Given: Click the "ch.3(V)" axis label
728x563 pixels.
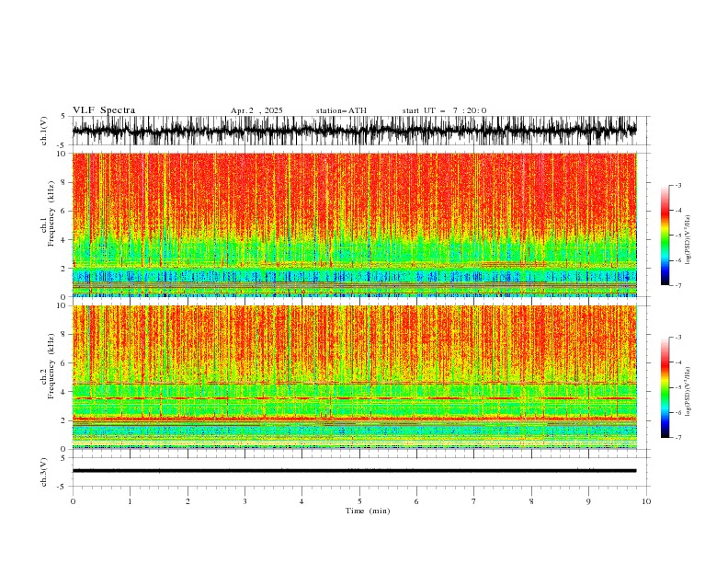Looking at the screenshot, I should [44, 472].
